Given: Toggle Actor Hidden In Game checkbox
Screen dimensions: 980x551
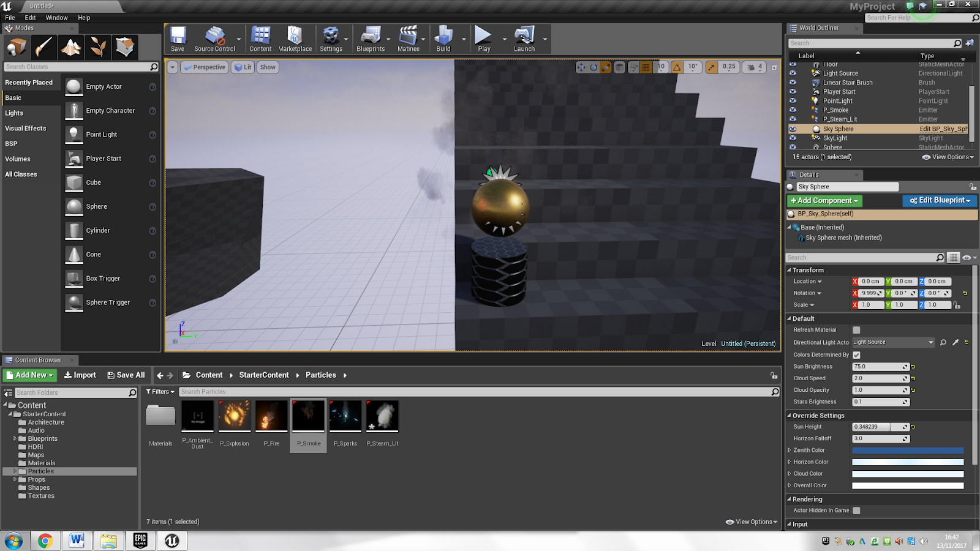Looking at the screenshot, I should (x=856, y=511).
